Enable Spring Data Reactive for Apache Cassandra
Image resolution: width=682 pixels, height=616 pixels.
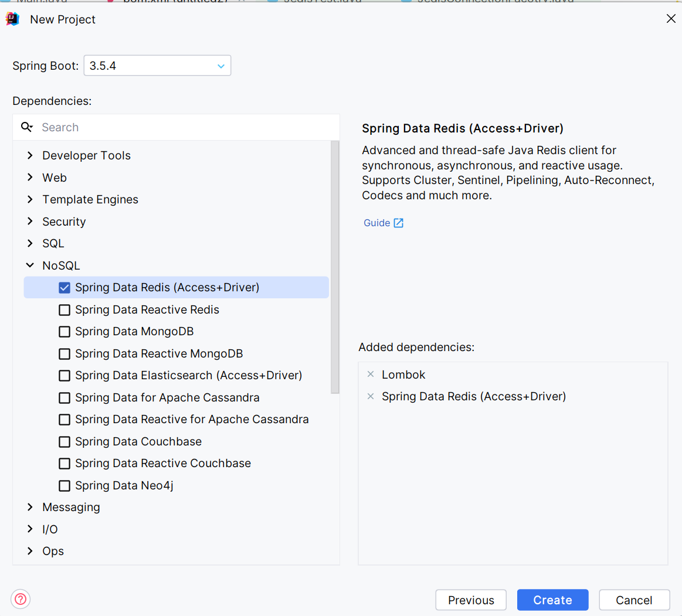click(65, 420)
